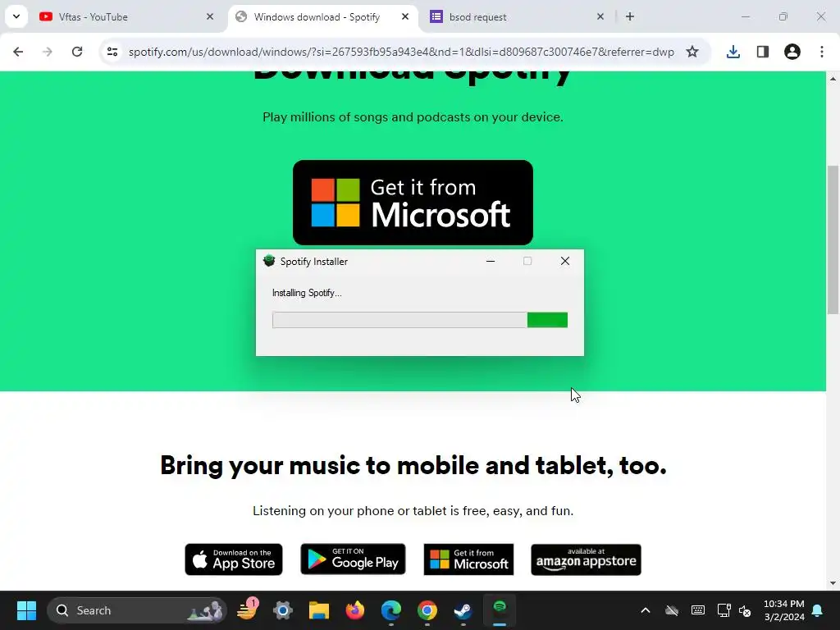The width and height of the screenshot is (840, 630).
Task: Click the Spotify Installer title icon
Action: 269,261
